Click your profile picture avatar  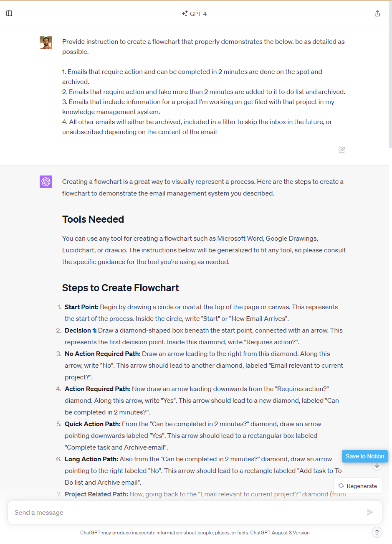pos(46,42)
